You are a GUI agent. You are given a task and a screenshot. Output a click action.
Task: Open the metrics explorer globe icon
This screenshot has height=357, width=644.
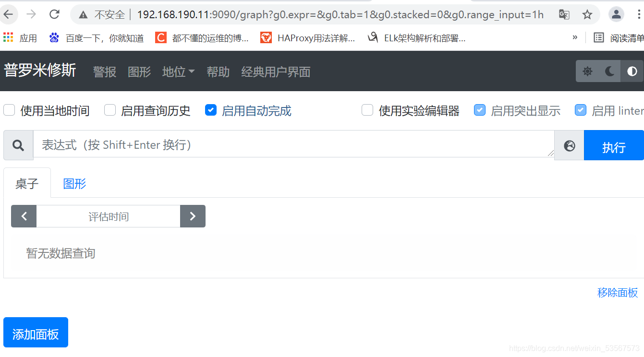[x=569, y=145]
